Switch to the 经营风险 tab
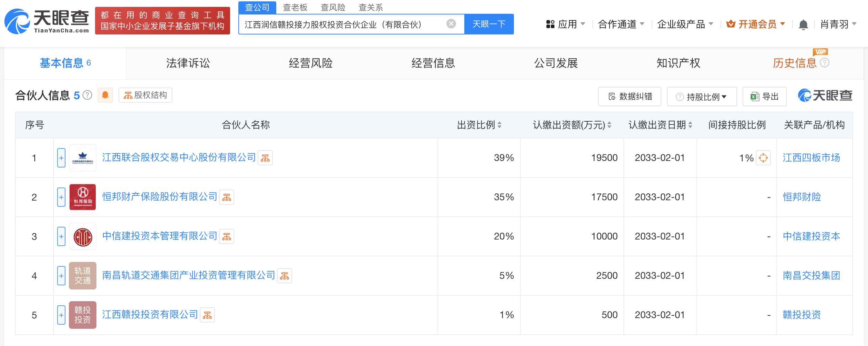The image size is (868, 346). tap(311, 63)
